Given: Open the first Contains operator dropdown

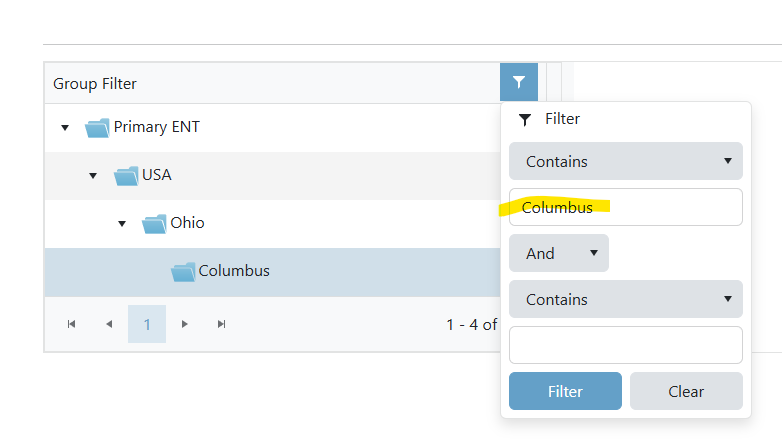Looking at the screenshot, I should pos(625,161).
